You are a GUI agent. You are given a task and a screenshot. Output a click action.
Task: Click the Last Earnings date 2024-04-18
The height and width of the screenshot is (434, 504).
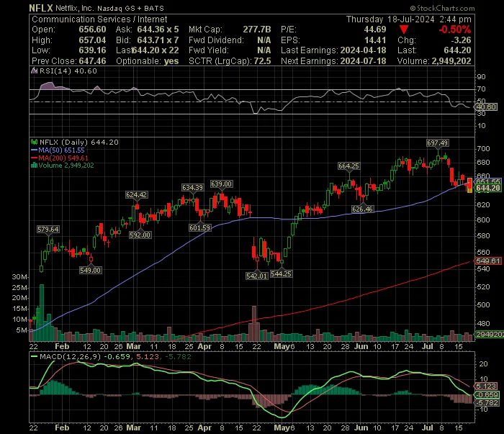pyautogui.click(x=363, y=50)
